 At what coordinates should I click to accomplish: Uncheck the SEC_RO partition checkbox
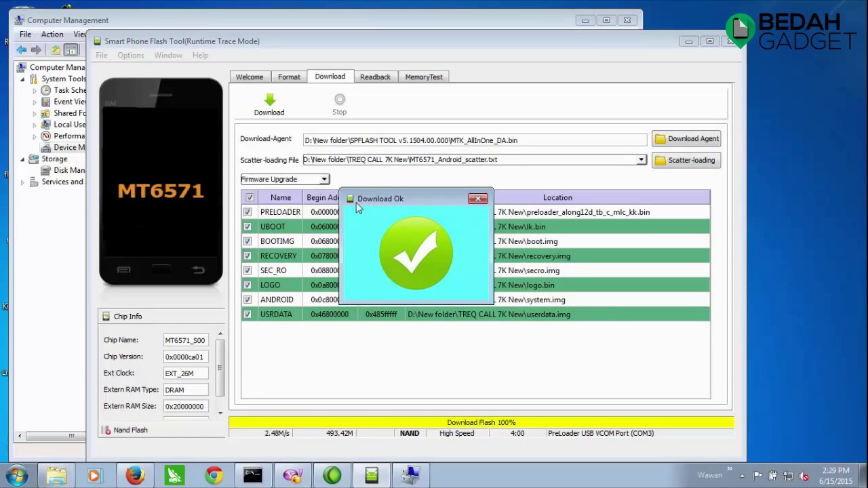click(x=248, y=270)
